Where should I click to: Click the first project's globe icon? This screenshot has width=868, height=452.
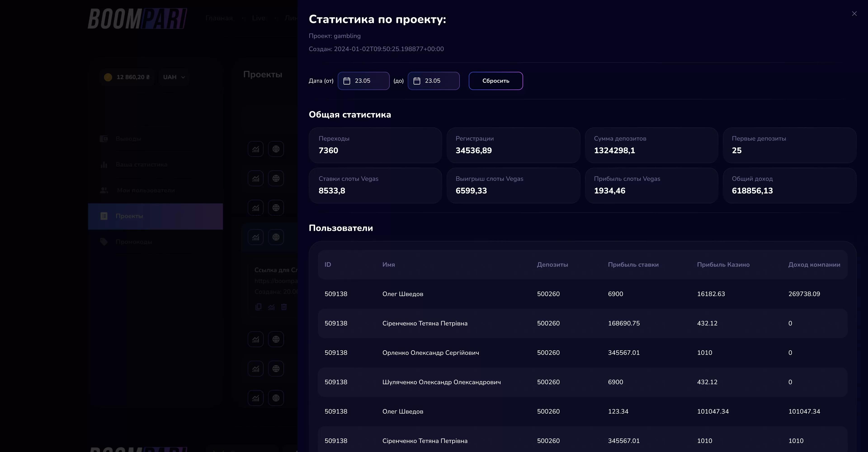click(x=276, y=149)
